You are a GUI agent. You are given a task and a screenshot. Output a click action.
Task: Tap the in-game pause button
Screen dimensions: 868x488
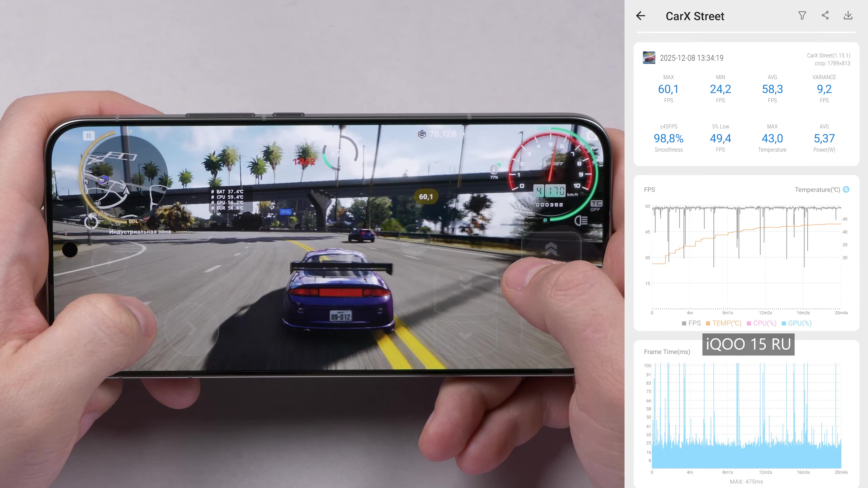click(x=89, y=136)
